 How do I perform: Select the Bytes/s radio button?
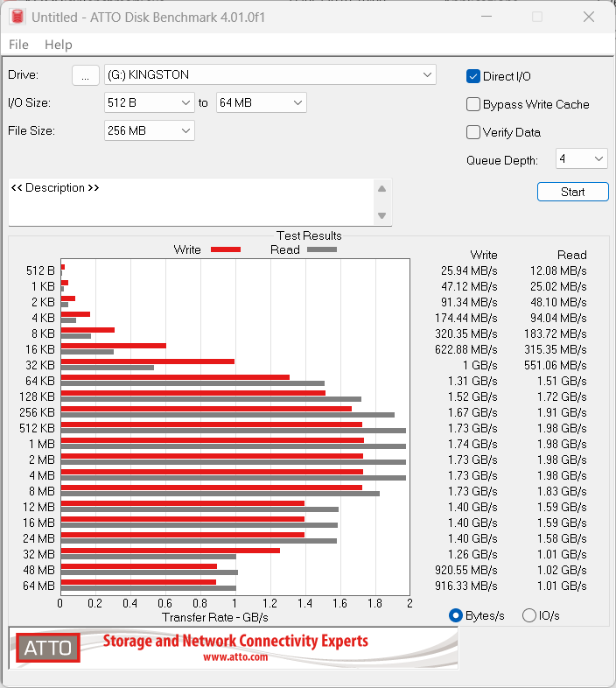pos(456,615)
